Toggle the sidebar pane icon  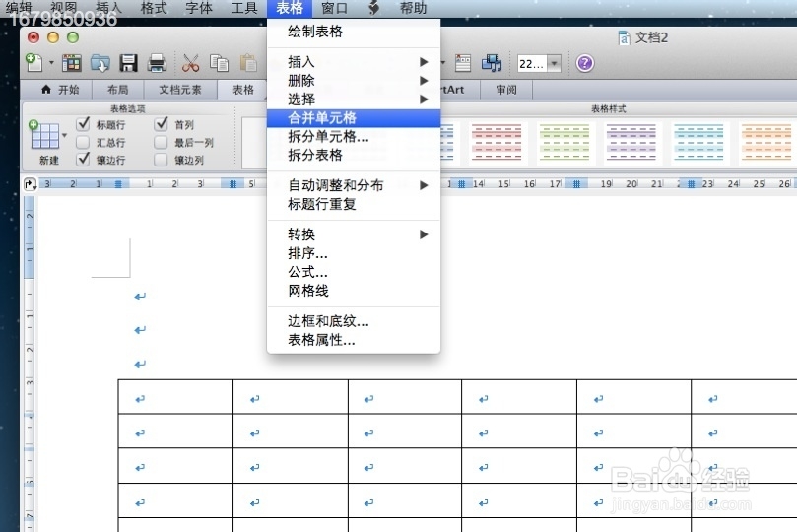pyautogui.click(x=463, y=63)
